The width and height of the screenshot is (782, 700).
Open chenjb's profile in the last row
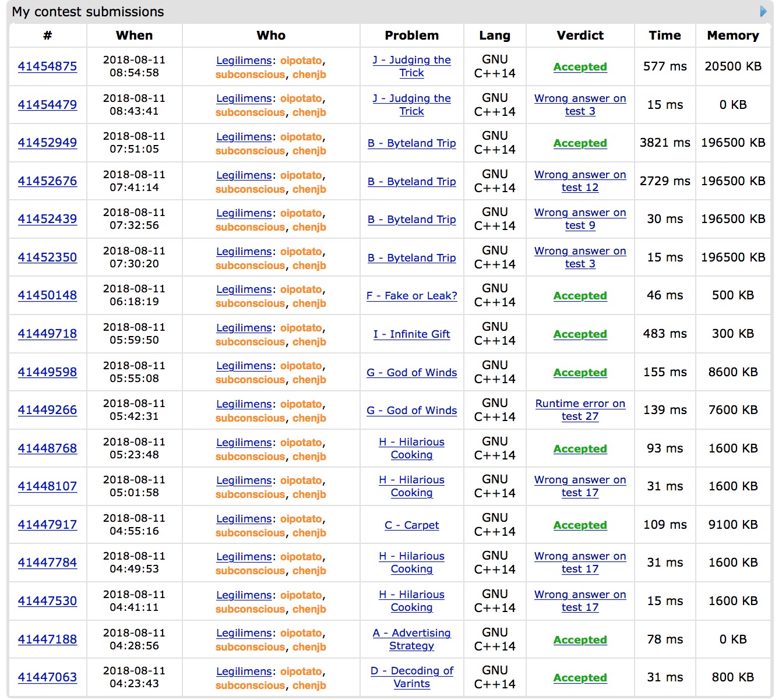(x=309, y=685)
